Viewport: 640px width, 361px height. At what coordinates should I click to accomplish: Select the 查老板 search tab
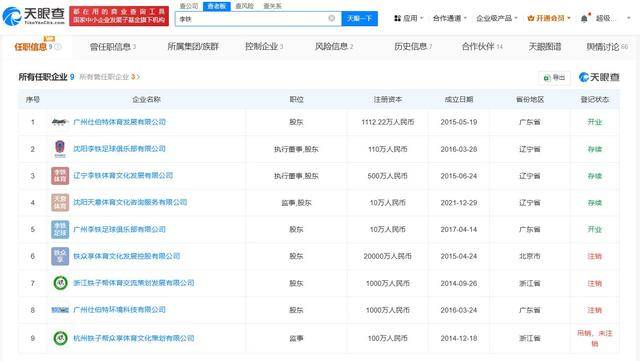tap(217, 6)
